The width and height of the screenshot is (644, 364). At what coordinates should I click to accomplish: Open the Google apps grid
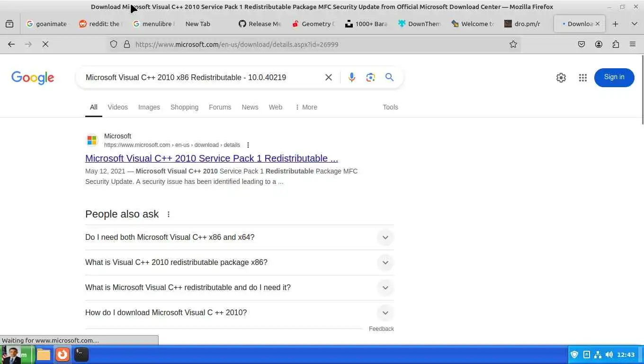point(583,78)
